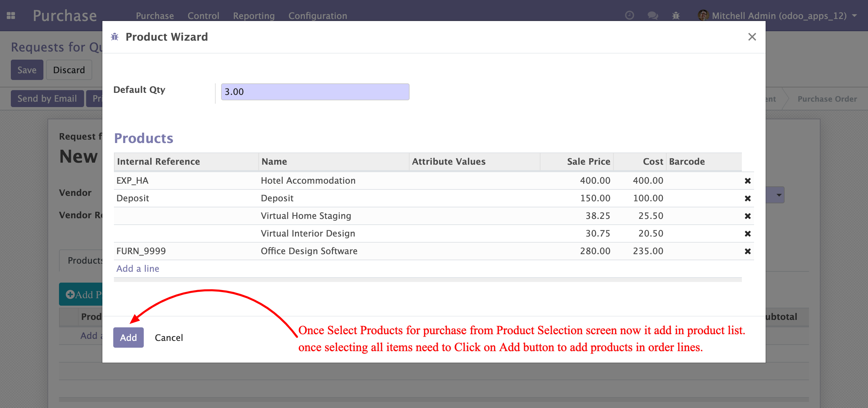Click the activities clock icon
Image resolution: width=868 pixels, height=408 pixels.
pos(629,16)
